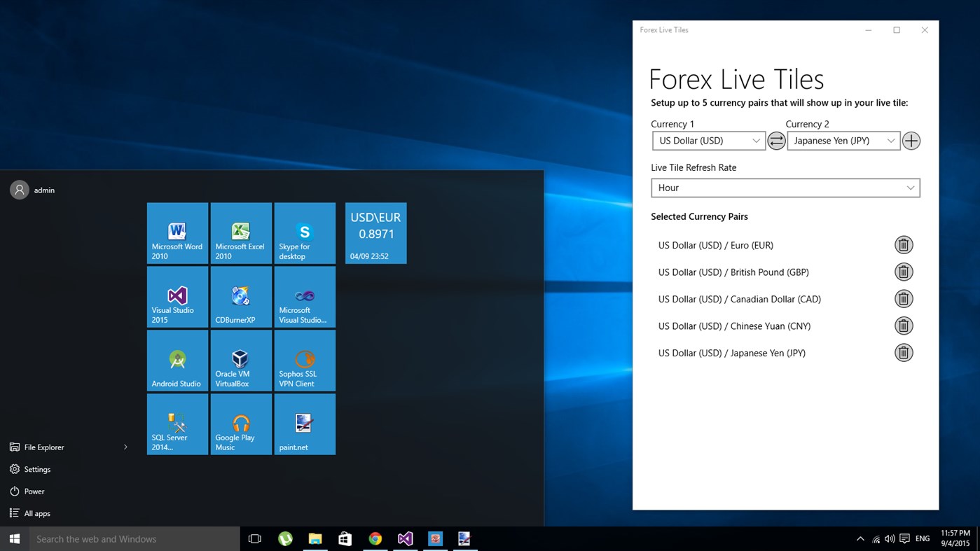Open All apps in the Start menu
This screenshot has width=980, height=551.
pyautogui.click(x=36, y=513)
